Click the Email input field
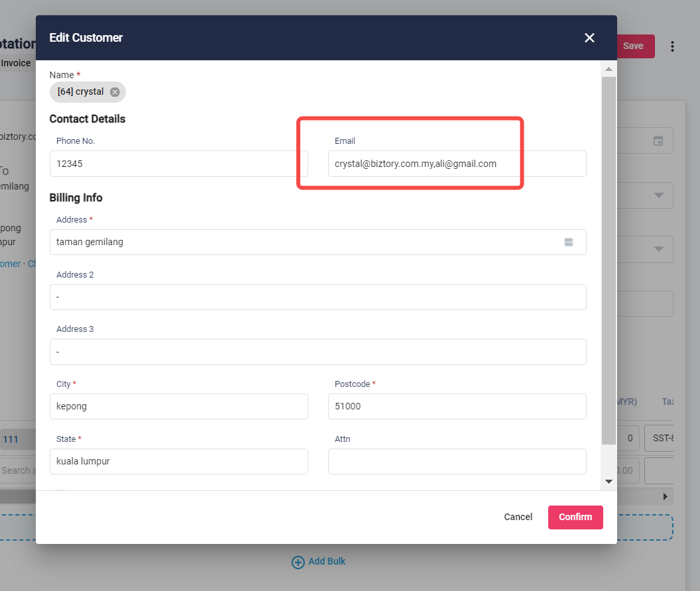Screen dimensions: 700x591 tap(457, 164)
